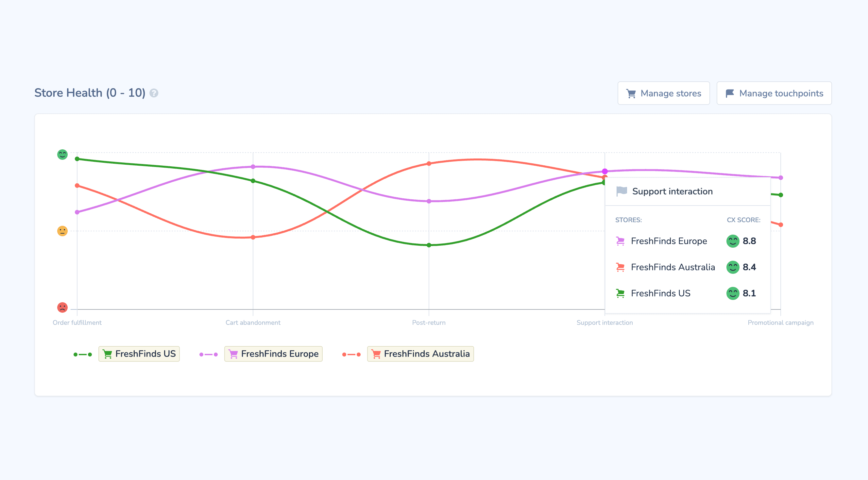Image resolution: width=868 pixels, height=480 pixels.
Task: Toggle visibility of FreshFinds Australia series
Action: point(420,354)
